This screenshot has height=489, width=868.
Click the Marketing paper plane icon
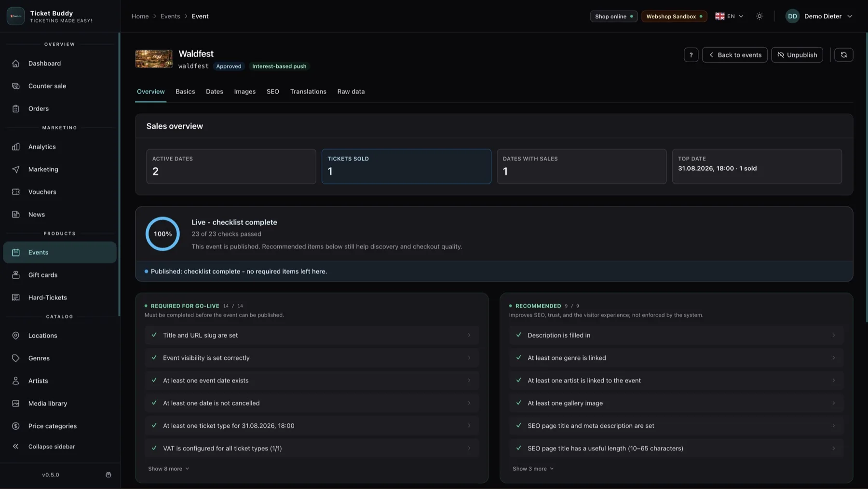(15, 169)
